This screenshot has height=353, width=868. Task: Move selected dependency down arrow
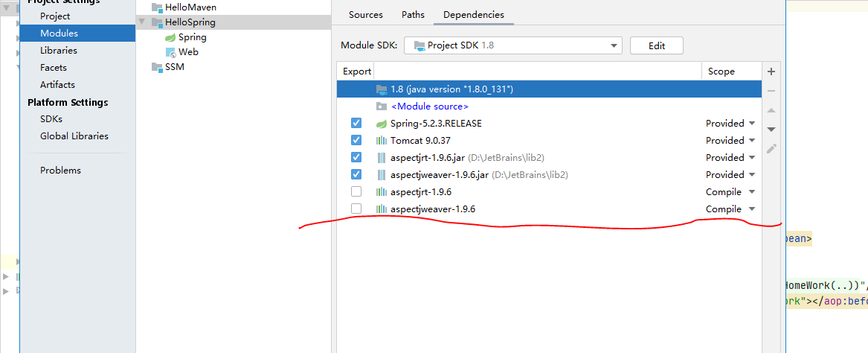771,130
